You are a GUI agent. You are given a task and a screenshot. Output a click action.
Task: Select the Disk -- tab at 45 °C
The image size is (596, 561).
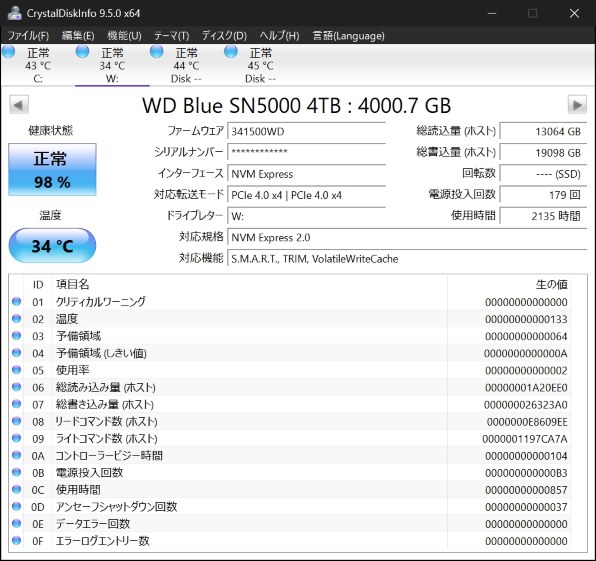click(260, 65)
